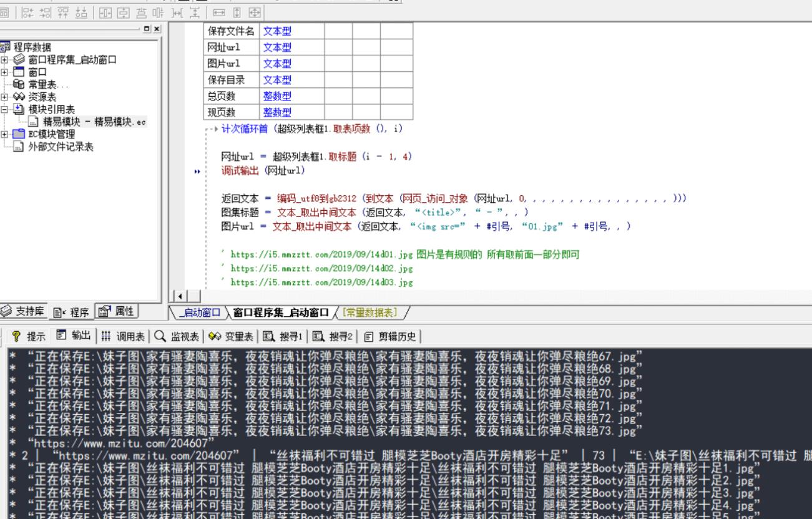812x519 pixels.
Task: Click the equal horizontal spacing toolbar icon
Action: [176, 12]
